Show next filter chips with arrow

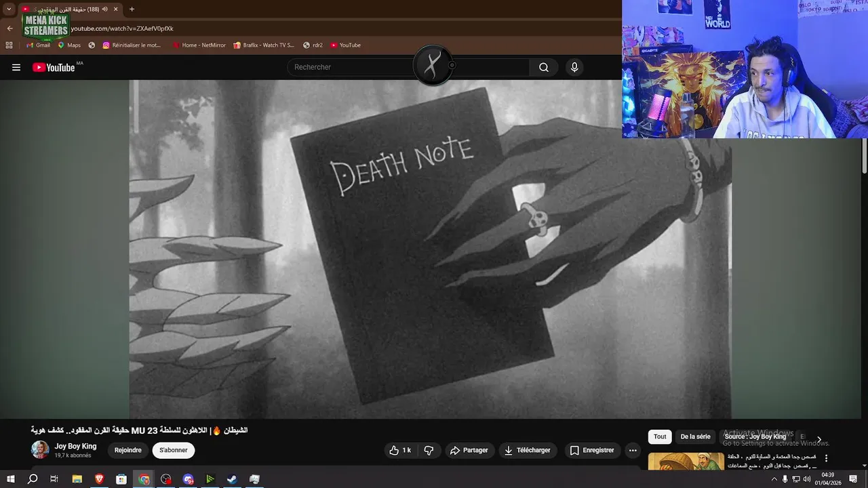coord(819,440)
